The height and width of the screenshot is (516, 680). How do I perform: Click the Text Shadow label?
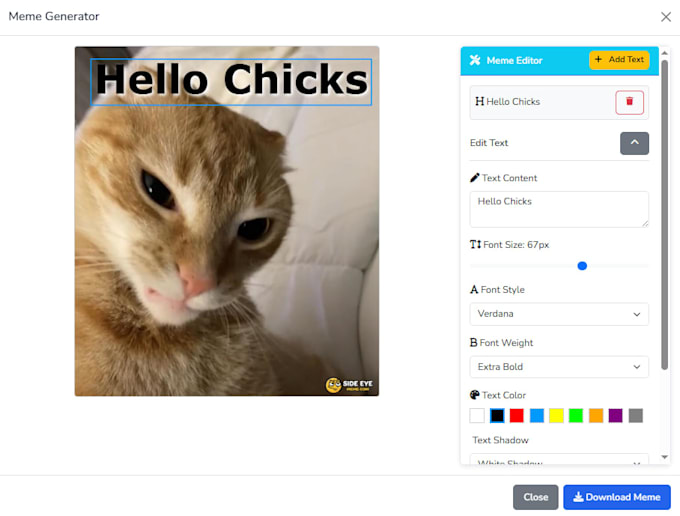500,440
